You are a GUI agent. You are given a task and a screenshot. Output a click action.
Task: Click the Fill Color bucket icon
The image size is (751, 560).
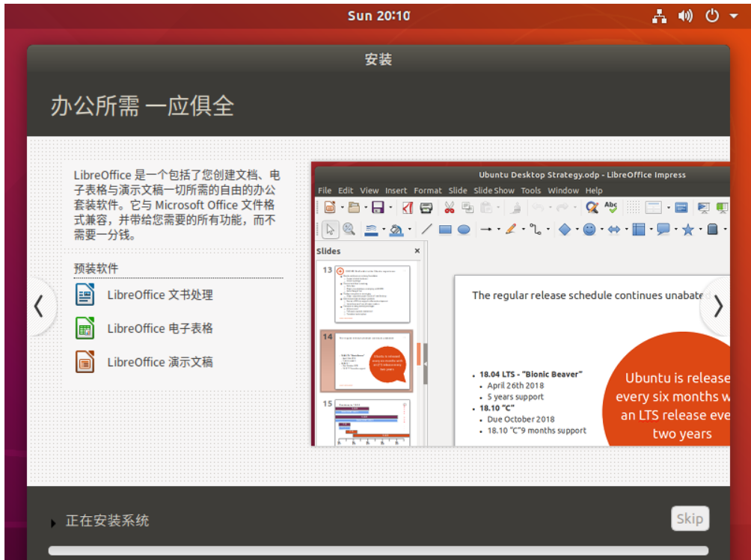pos(396,230)
